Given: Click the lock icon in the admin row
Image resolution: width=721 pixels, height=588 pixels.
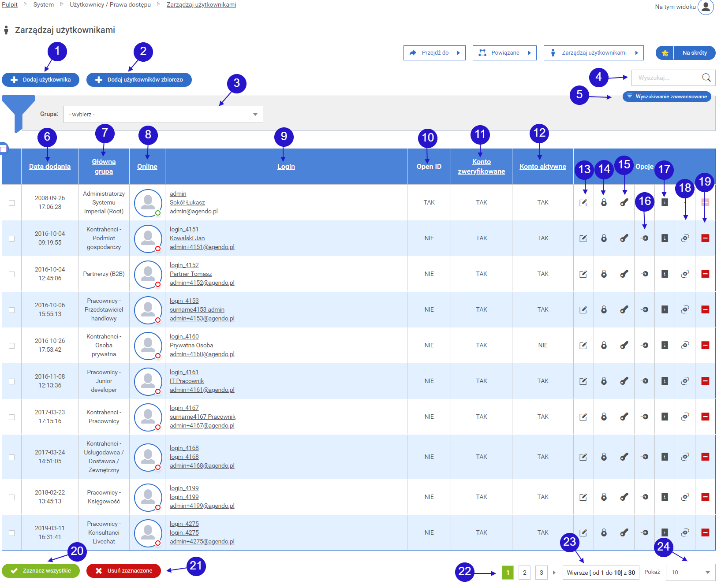Looking at the screenshot, I should click(x=604, y=203).
